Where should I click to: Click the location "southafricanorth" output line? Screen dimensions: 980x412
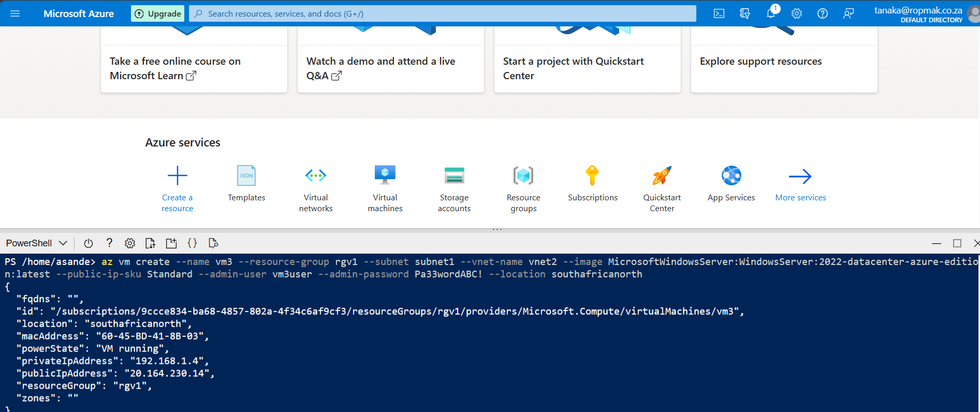[x=104, y=323]
